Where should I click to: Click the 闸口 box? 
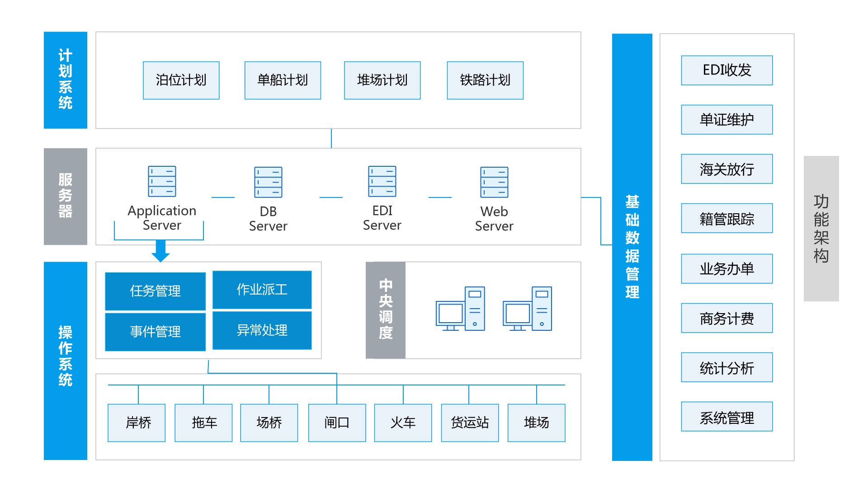337,422
